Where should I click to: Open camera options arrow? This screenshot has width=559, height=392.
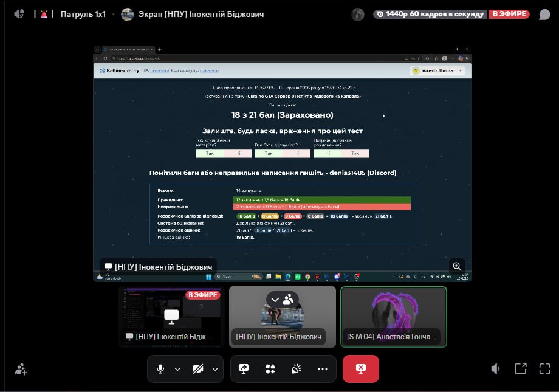point(215,369)
